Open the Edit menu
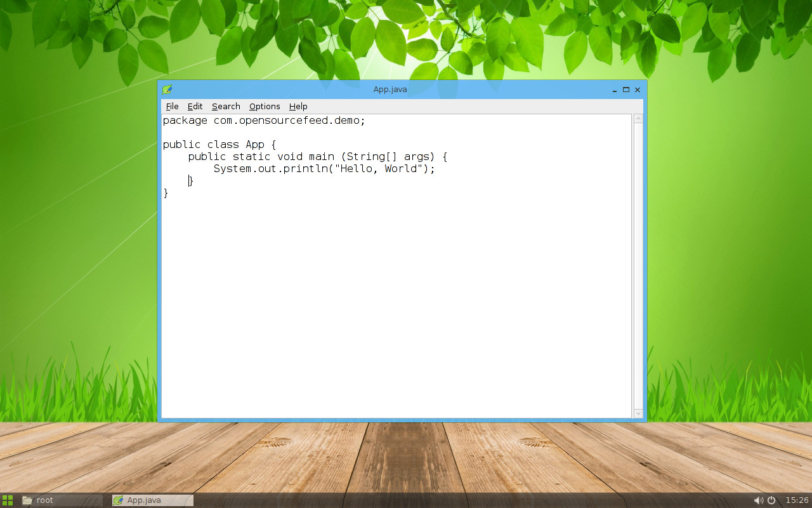 [195, 106]
